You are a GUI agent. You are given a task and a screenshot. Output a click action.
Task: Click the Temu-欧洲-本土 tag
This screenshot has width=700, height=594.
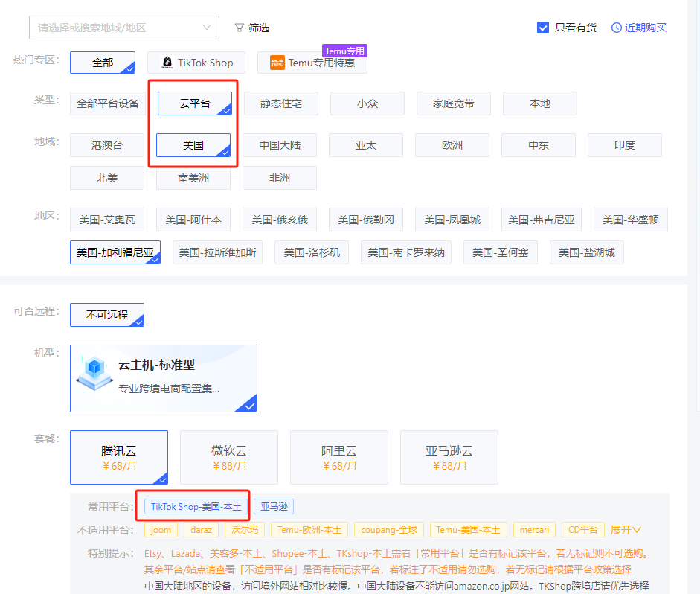pos(309,530)
